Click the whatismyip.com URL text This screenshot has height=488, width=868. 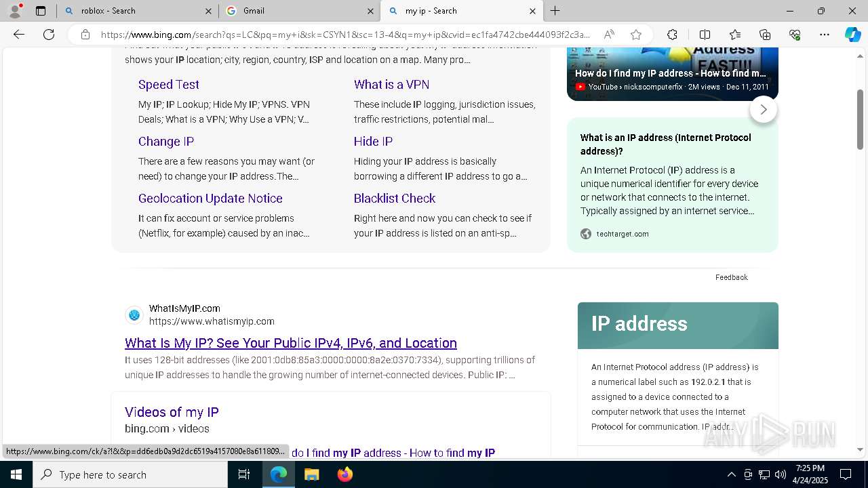pos(212,321)
